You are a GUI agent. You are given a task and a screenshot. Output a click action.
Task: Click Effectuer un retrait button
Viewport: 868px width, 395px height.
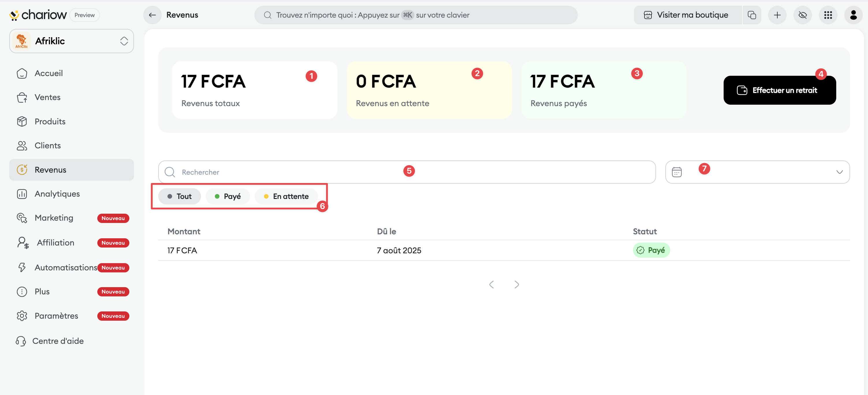pos(779,91)
